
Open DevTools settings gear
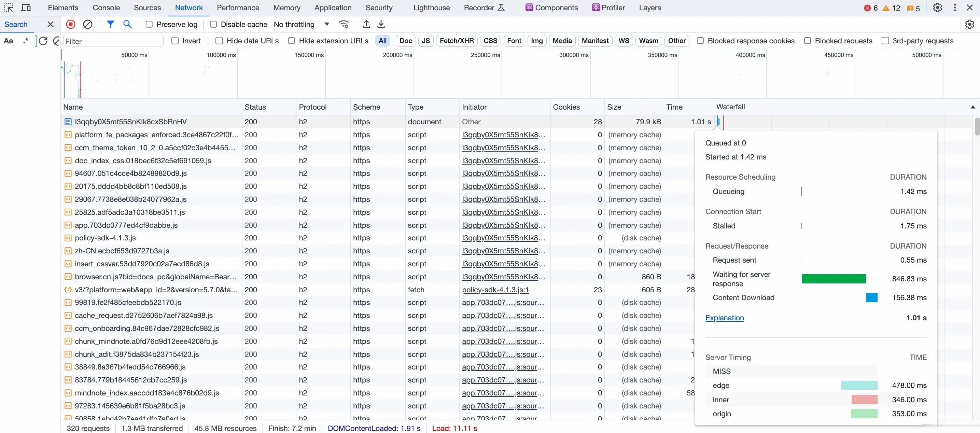[937, 8]
